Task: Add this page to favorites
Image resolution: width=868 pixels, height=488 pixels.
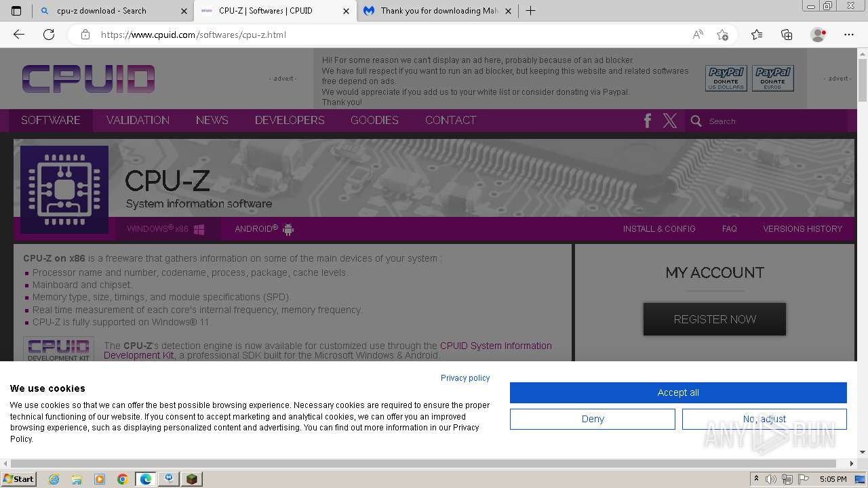Action: click(x=723, y=35)
